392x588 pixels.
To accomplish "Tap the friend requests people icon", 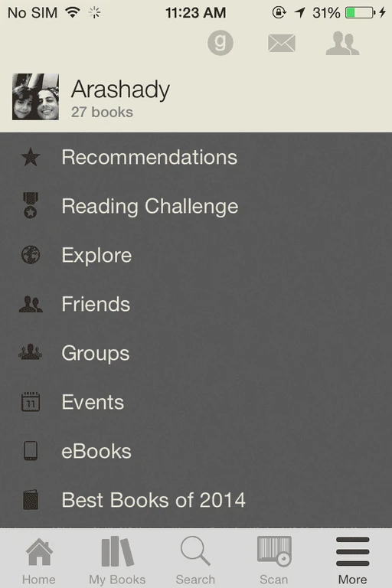I will 342,44.
